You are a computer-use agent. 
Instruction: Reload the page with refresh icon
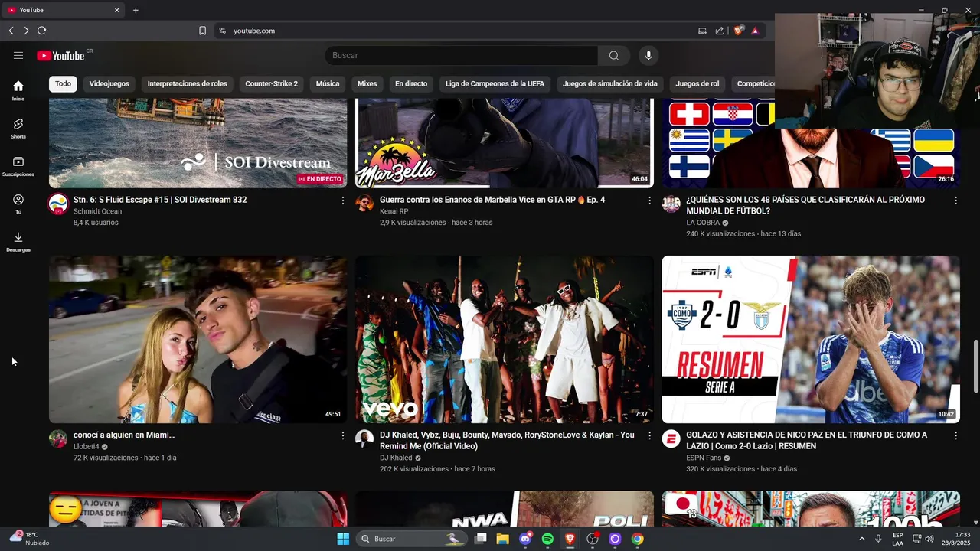(x=41, y=31)
